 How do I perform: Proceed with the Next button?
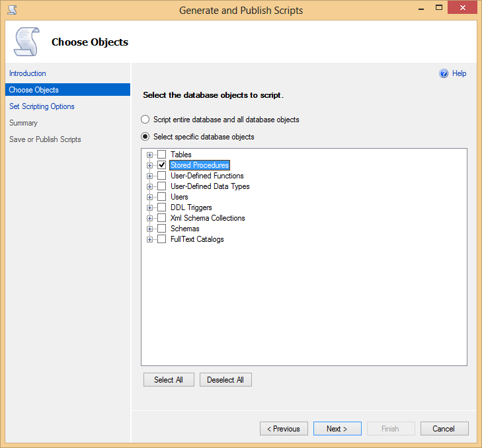pyautogui.click(x=337, y=429)
